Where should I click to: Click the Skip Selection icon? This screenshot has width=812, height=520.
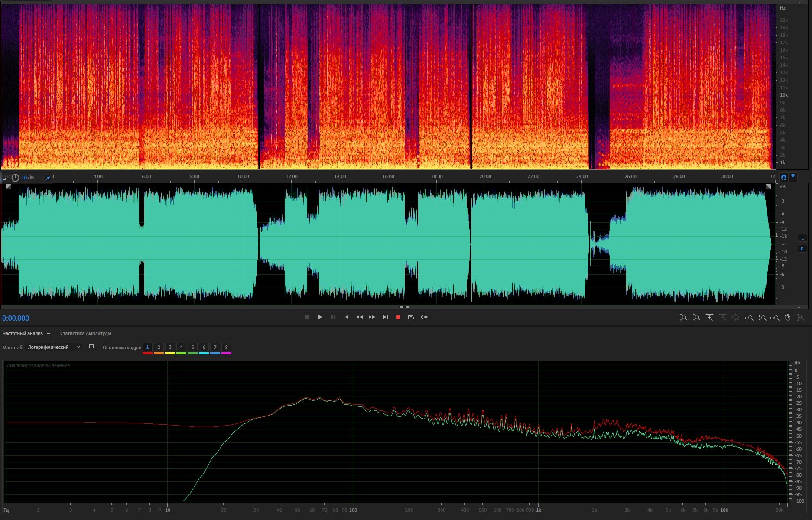tap(424, 317)
